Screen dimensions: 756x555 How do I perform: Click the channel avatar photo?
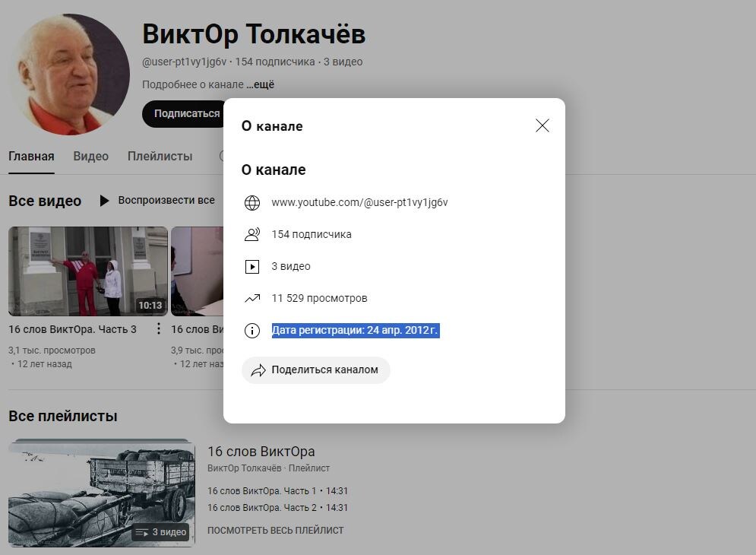click(x=69, y=75)
